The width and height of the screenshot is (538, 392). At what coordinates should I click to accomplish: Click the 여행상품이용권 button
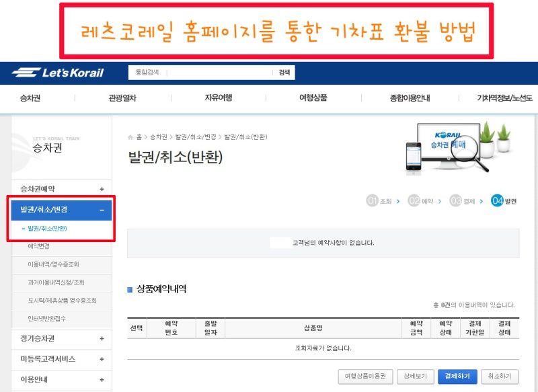[x=365, y=377]
